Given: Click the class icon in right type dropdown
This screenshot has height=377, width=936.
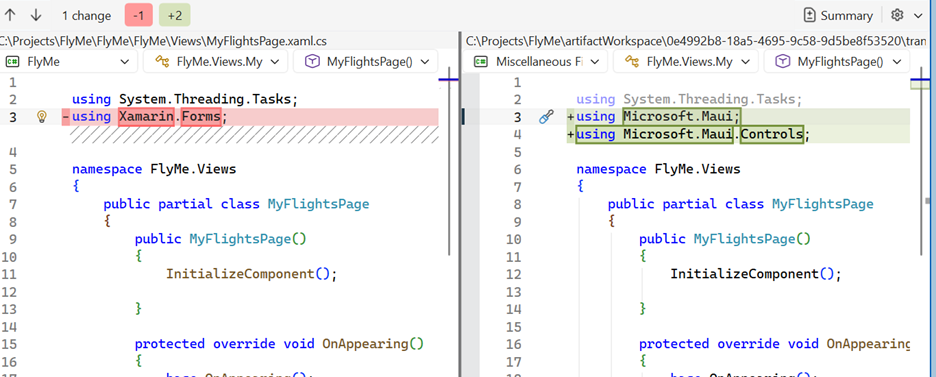Looking at the screenshot, I should pos(632,61).
